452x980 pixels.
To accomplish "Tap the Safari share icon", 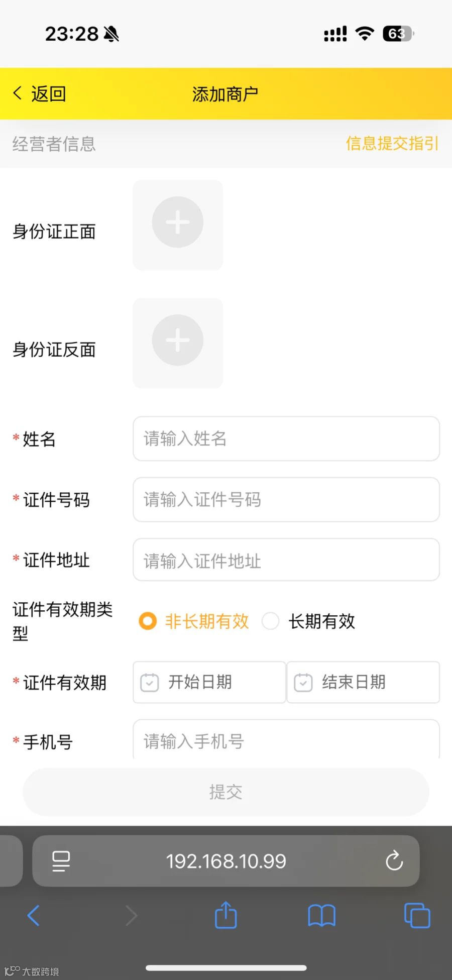I will 225,915.
